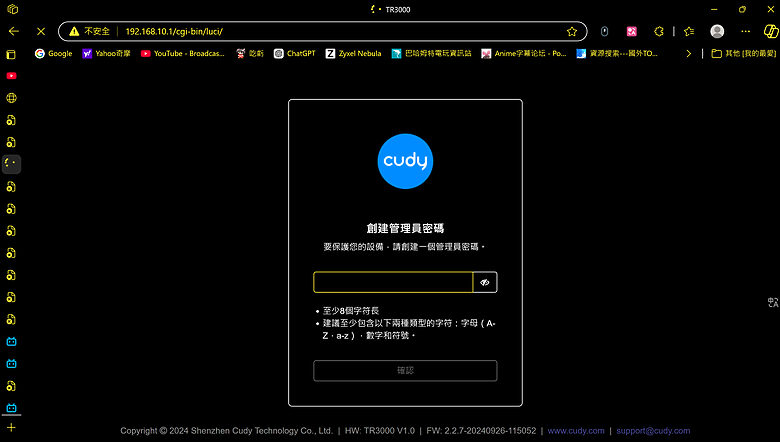Open the YouTube - Broadcas... bookmark
The image size is (780, 442).
coord(183,53)
